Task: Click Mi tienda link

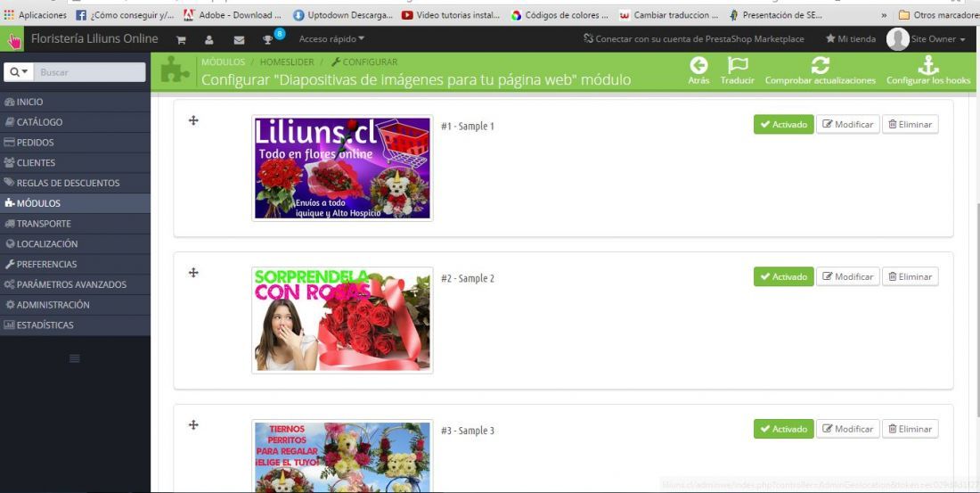Action: 851,39
